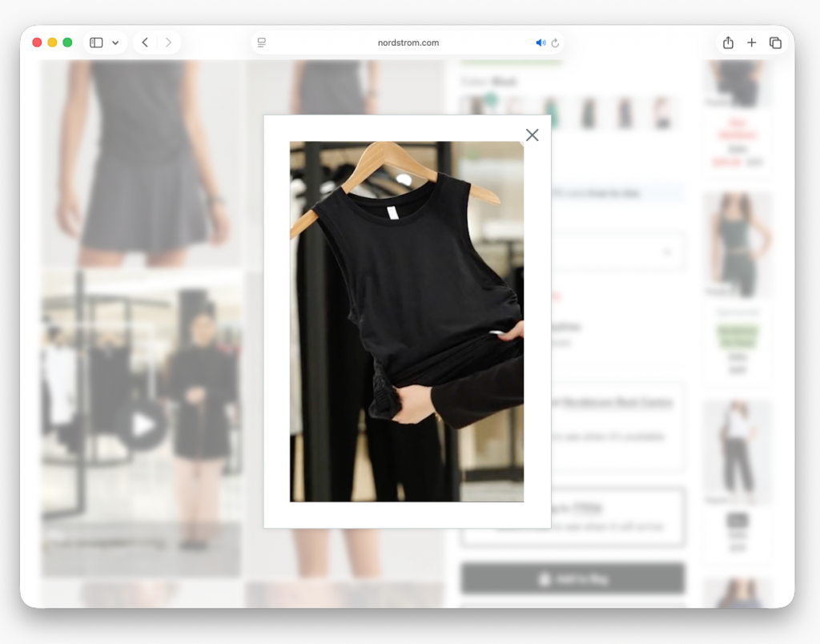Open the Share menu
Image resolution: width=820 pixels, height=644 pixels.
(728, 42)
